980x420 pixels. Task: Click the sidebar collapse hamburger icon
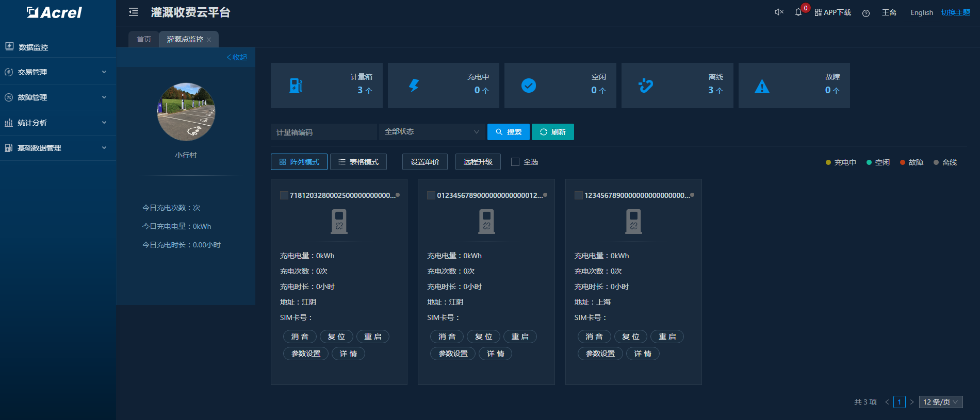point(134,12)
